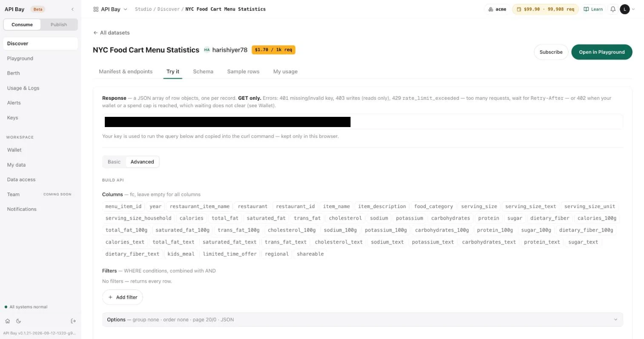
Task: Select the calories column chip
Action: coord(191,218)
